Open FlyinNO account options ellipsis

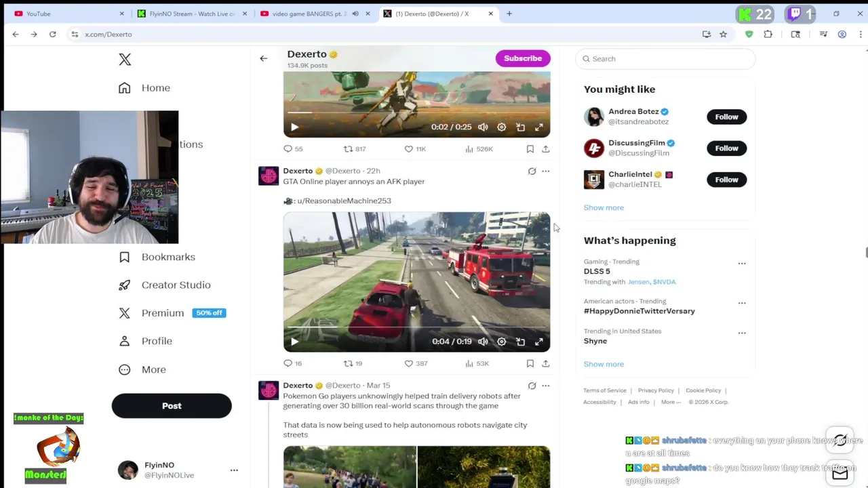234,470
